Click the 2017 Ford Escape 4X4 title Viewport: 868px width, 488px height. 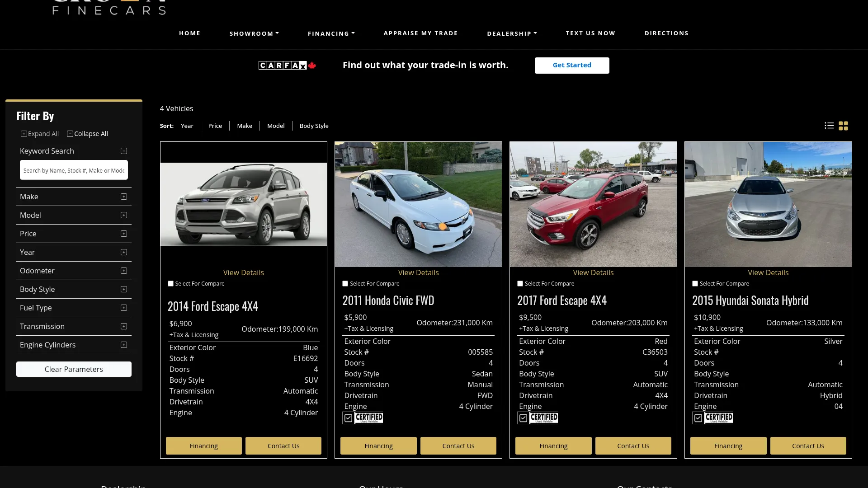point(562,301)
